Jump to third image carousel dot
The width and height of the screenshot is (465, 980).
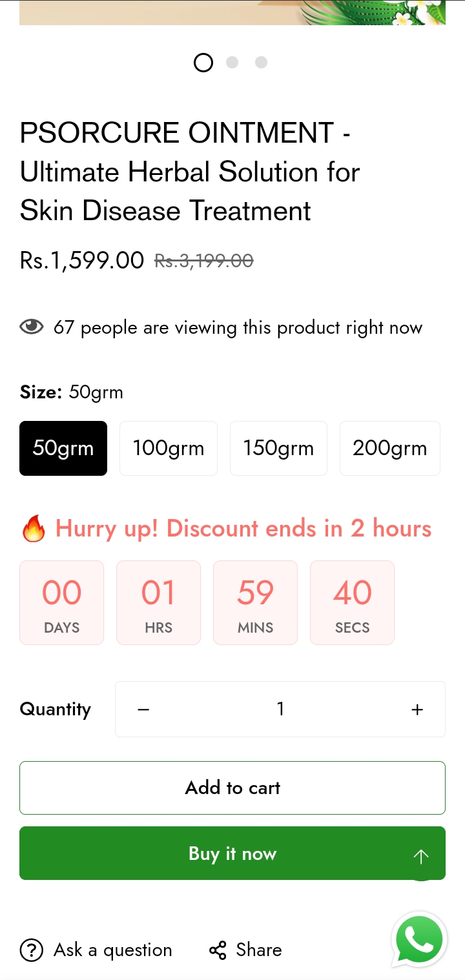261,63
